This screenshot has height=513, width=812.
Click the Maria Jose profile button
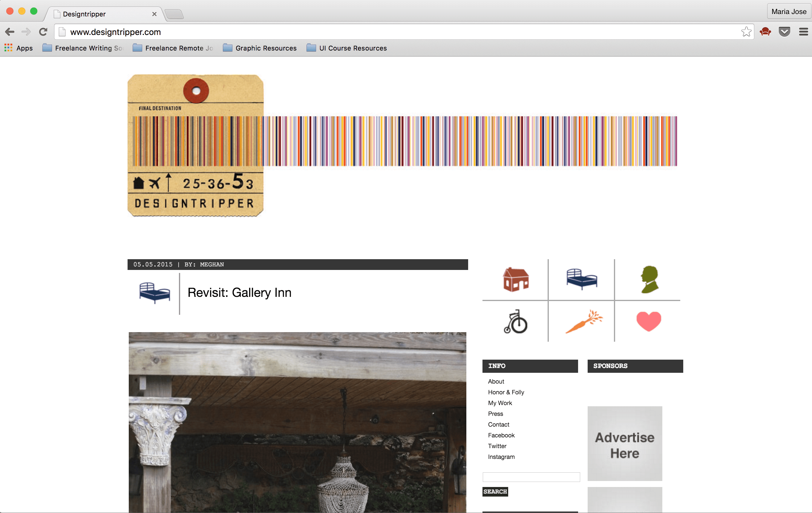tap(788, 11)
